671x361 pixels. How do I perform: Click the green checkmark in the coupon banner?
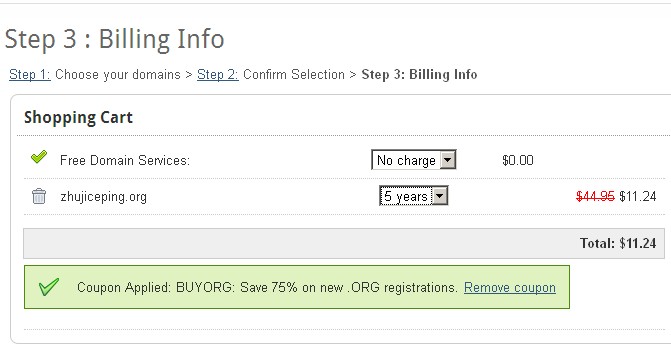coord(49,287)
